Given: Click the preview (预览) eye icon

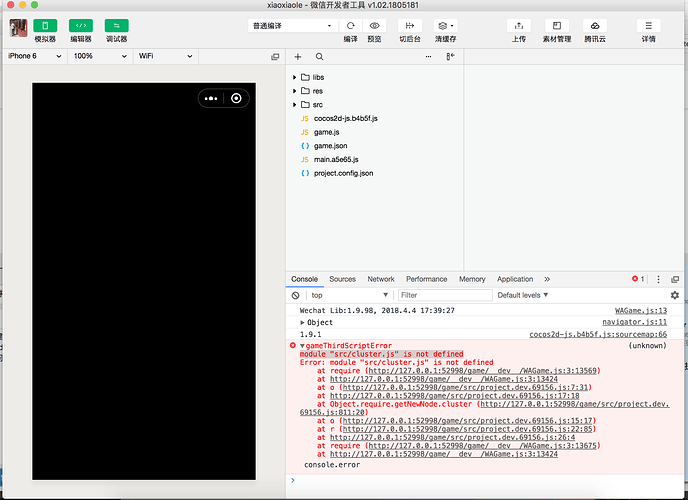Looking at the screenshot, I should [x=374, y=26].
